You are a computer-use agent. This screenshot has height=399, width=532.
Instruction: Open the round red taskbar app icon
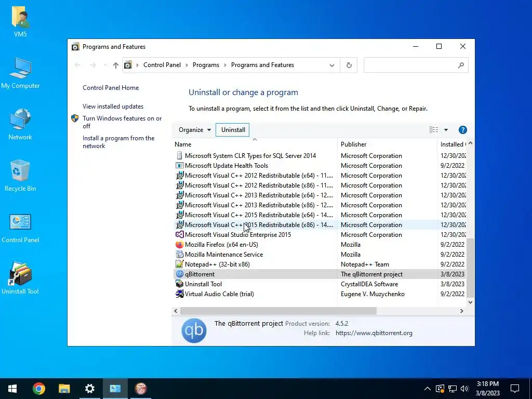tap(140, 389)
